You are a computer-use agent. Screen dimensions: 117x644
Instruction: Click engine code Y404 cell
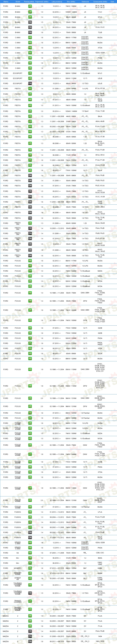pos(100,636)
